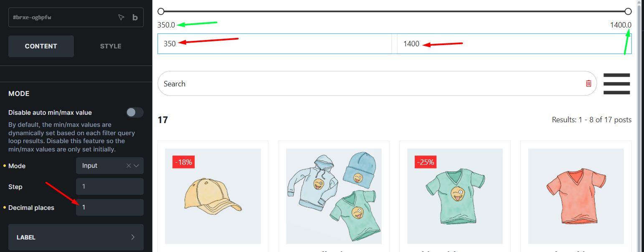
Task: Click the minimum price input showing 350
Action: coord(274,44)
